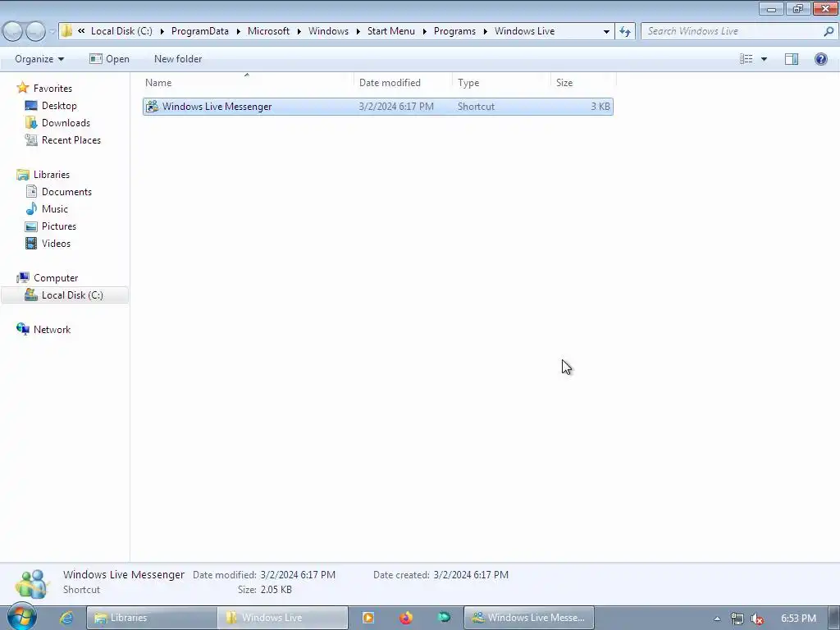840x630 pixels.
Task: Open the recent pages dropdown beside Forward
Action: 52,31
